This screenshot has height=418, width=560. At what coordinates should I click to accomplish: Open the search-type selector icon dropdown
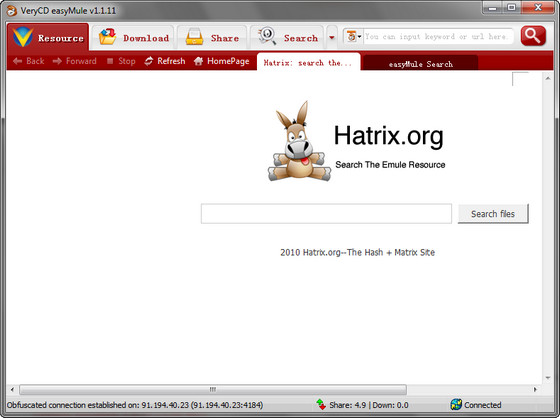[354, 36]
